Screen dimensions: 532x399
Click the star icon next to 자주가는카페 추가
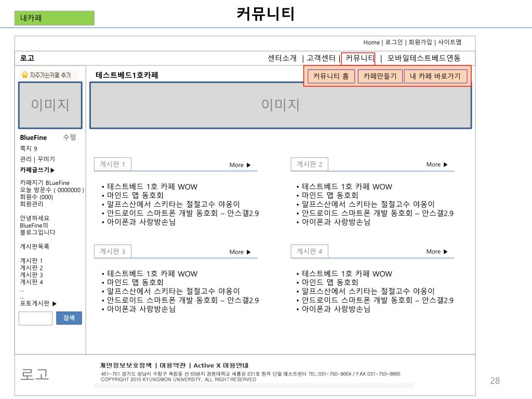(24, 75)
